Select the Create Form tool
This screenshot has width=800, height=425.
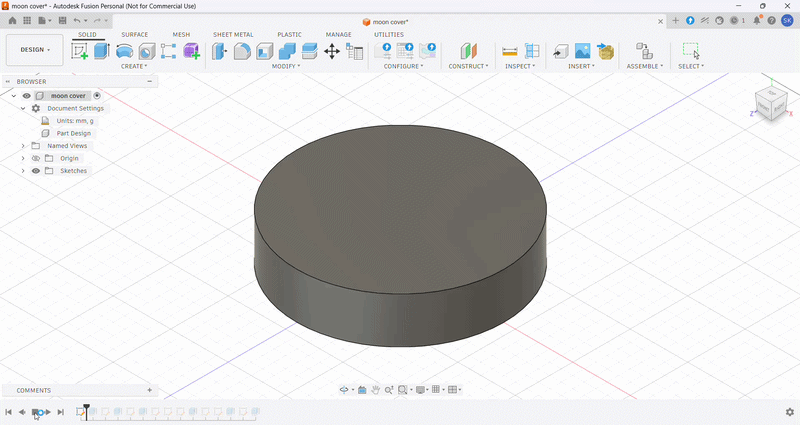191,51
